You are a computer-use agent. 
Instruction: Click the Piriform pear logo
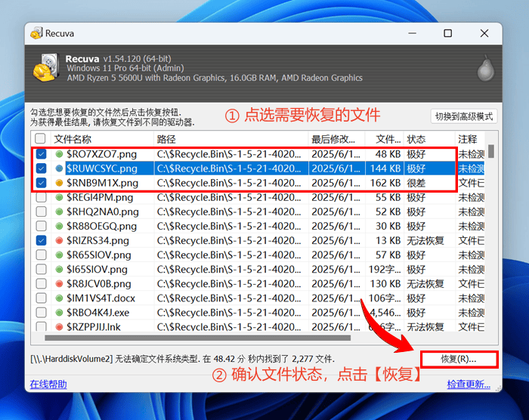[486, 69]
